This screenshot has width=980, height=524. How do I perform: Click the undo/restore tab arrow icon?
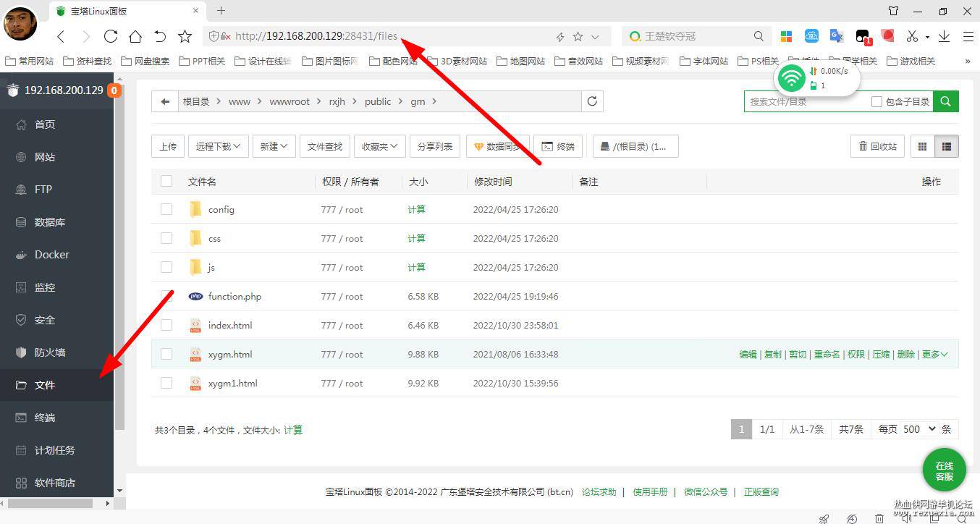(160, 36)
